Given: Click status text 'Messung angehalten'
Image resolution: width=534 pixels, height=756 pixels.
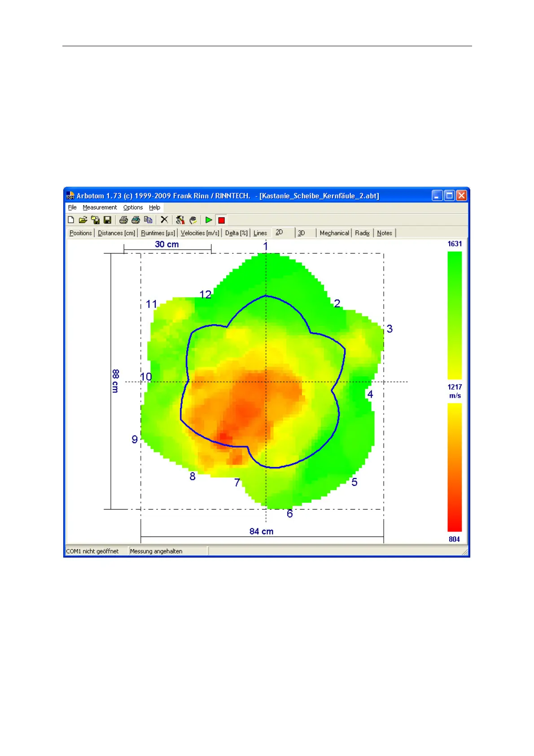Looking at the screenshot, I should tap(156, 551).
